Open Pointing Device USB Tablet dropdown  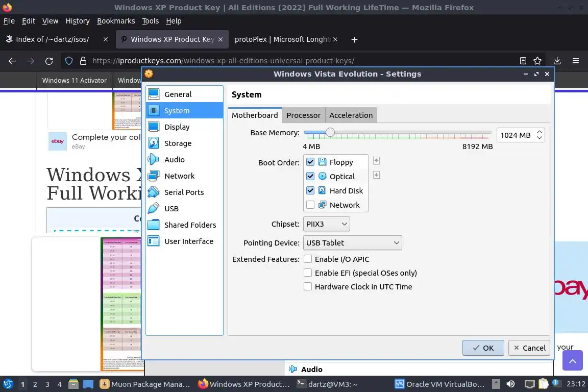tap(353, 242)
